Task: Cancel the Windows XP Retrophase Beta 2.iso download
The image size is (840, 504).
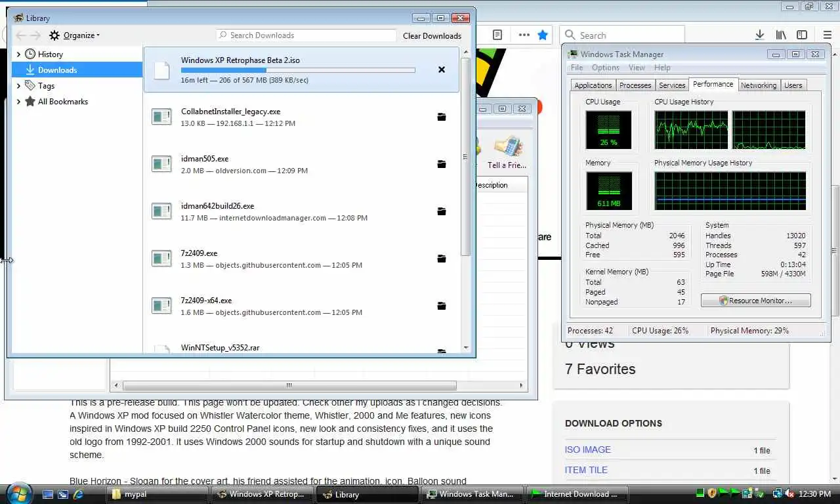Action: (x=442, y=70)
